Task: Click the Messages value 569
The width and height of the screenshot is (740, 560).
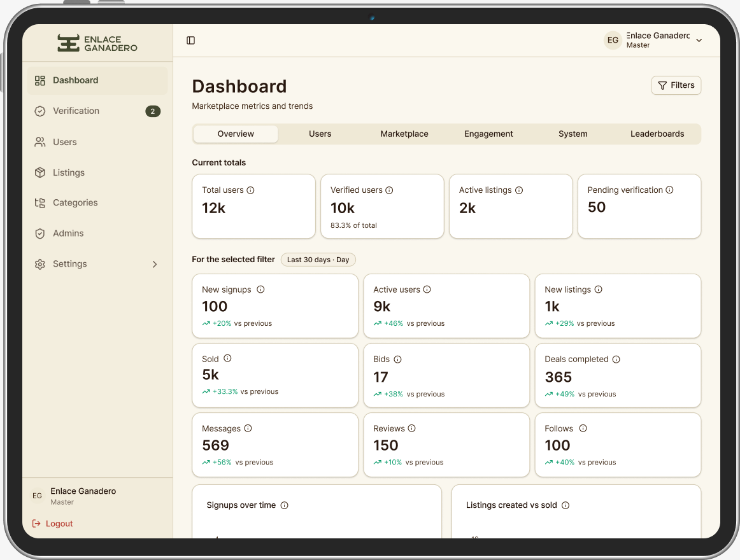Action: point(216,445)
